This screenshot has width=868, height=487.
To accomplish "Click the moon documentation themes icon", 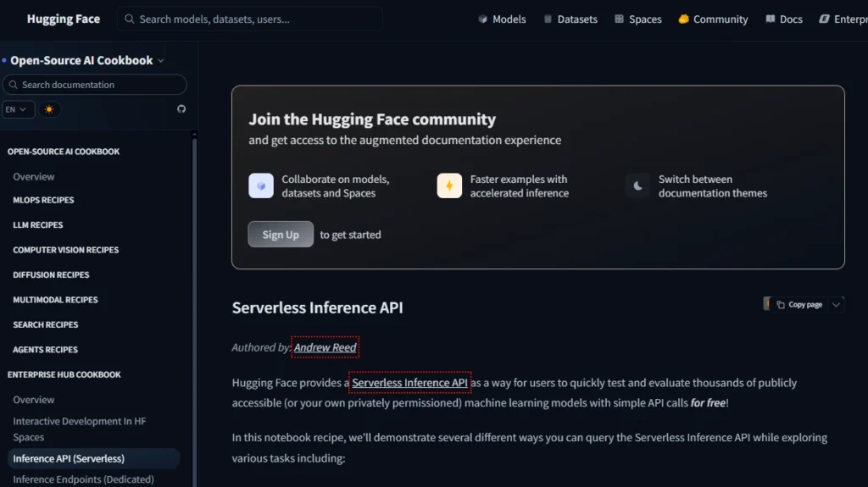I will click(x=637, y=185).
